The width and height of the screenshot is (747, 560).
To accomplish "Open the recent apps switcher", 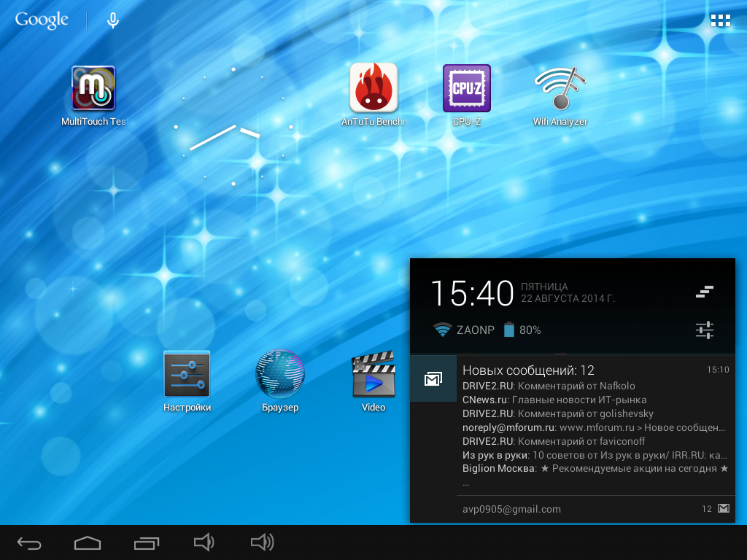I will tap(147, 542).
